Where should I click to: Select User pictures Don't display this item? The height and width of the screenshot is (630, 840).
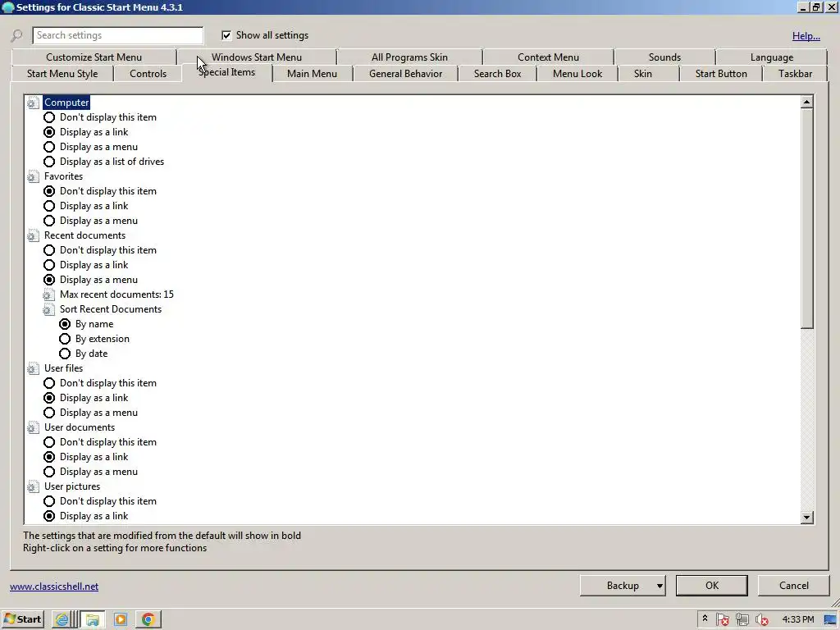49,501
